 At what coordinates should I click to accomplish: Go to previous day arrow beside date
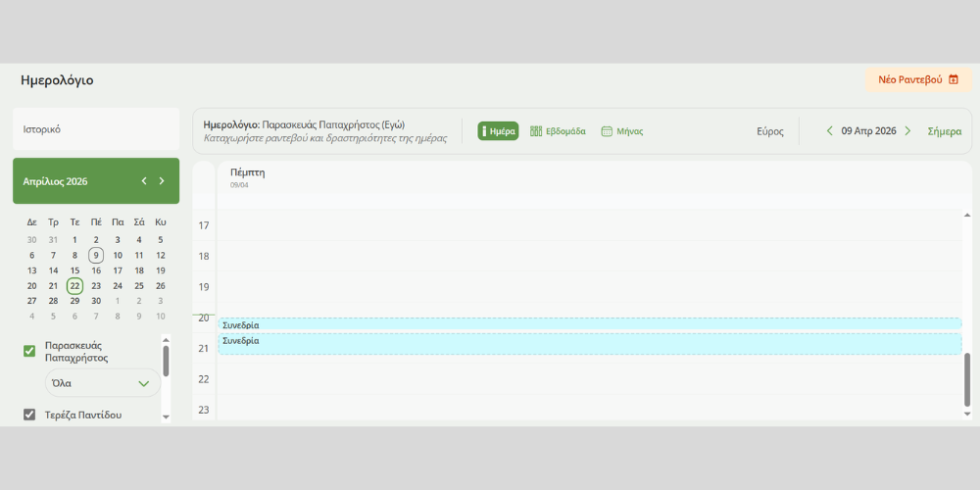[x=829, y=131]
